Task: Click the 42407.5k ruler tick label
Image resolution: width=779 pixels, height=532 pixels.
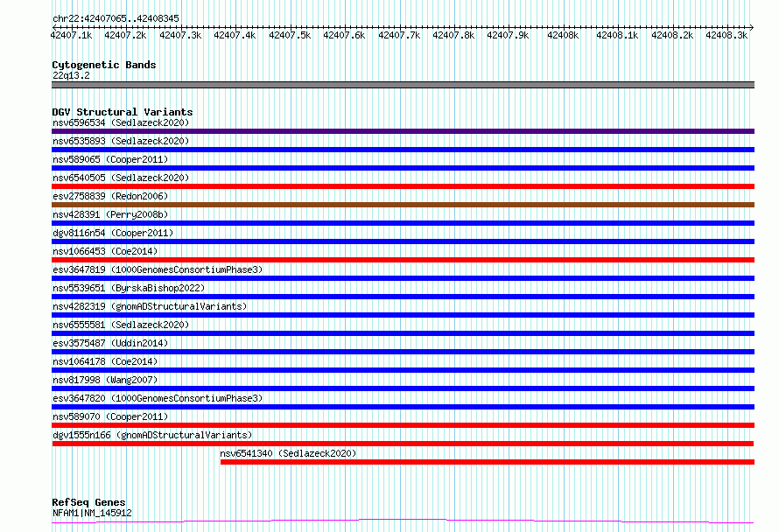Action: [x=290, y=35]
